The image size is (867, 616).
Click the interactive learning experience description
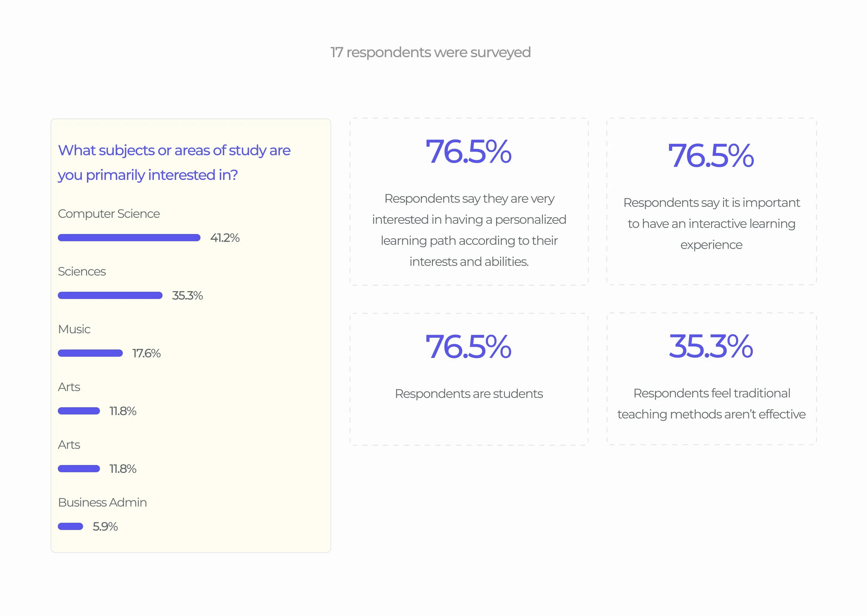click(x=711, y=223)
